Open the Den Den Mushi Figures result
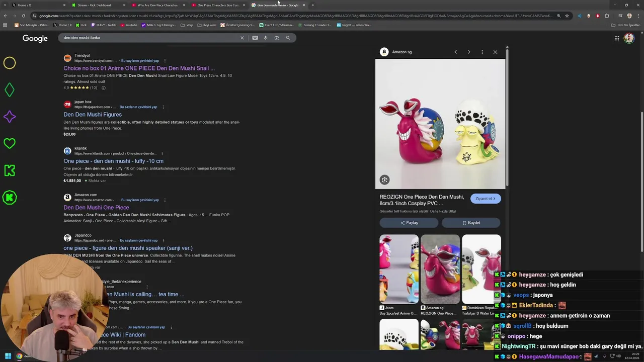The width and height of the screenshot is (644, 362). coord(93,115)
